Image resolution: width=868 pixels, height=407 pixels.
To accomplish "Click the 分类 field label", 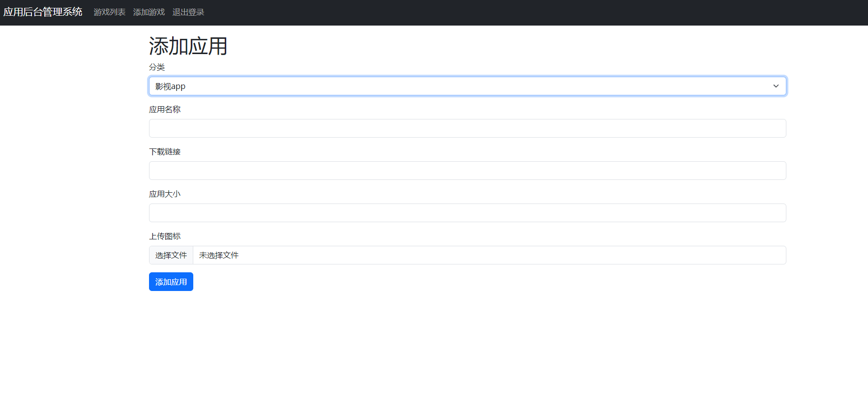I will (x=157, y=67).
